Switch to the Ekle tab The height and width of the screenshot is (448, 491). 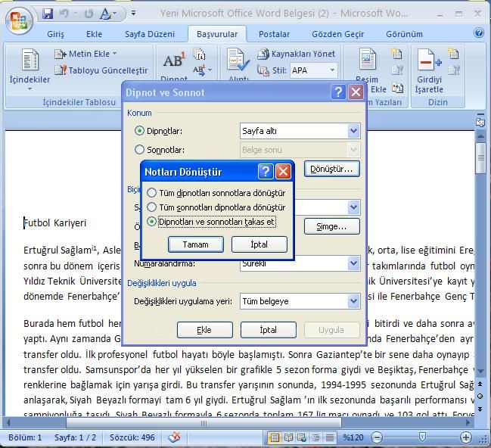[x=94, y=34]
